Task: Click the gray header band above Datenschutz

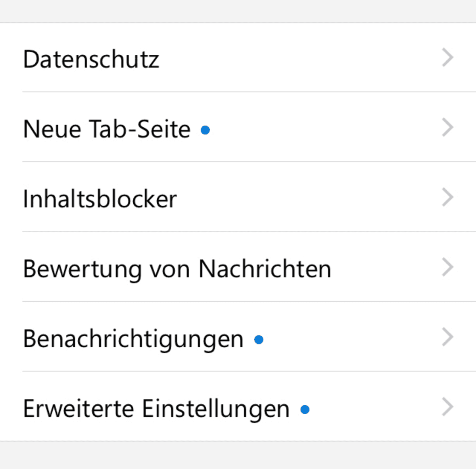Action: pyautogui.click(x=238, y=11)
